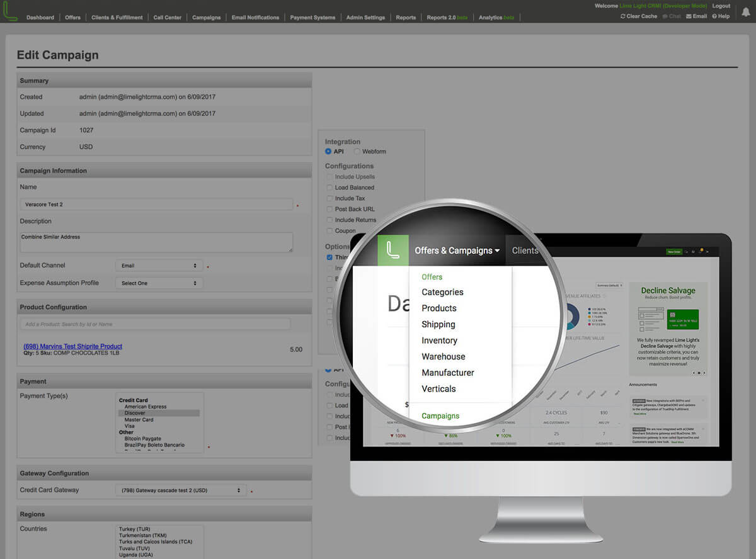Open the notification bell

[745, 11]
